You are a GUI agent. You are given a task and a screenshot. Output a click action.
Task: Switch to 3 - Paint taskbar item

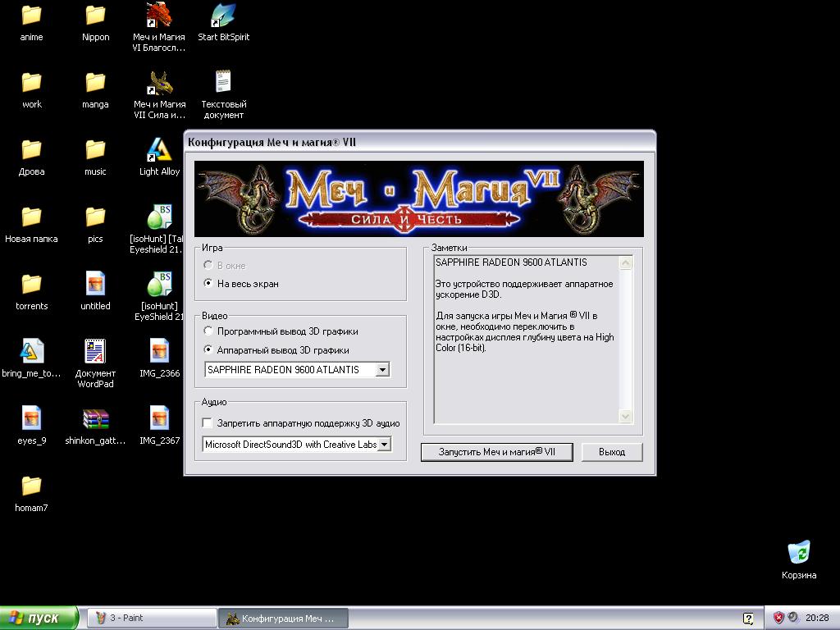coord(151,618)
